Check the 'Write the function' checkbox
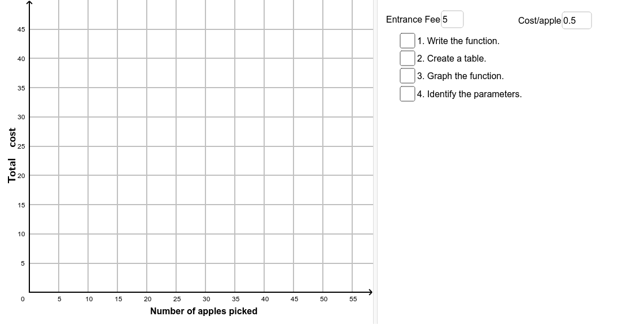Screen dimensions: 644x325 [x=408, y=41]
